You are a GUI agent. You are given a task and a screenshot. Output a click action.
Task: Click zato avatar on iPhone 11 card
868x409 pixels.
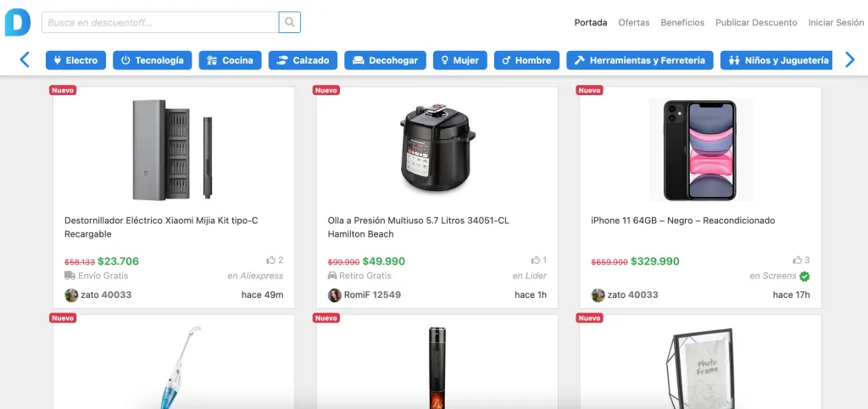(x=598, y=294)
